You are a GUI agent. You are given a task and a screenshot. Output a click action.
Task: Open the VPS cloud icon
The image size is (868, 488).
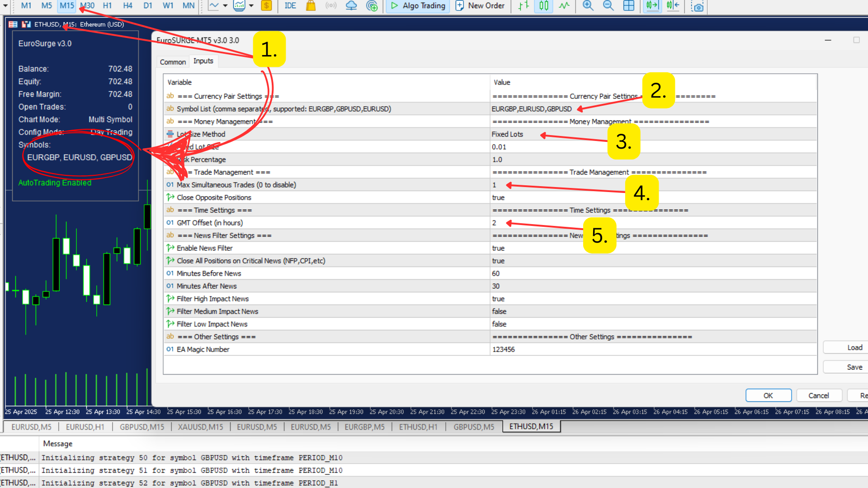(x=351, y=6)
